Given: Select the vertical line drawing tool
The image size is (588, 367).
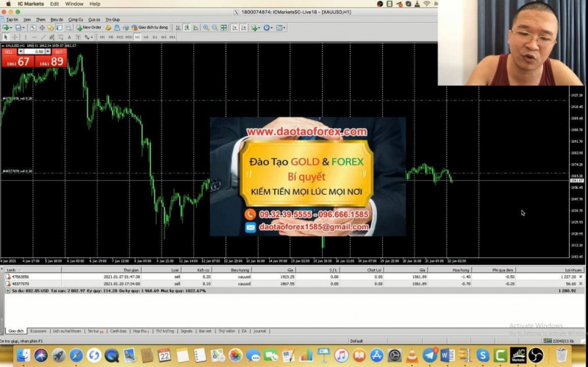Looking at the screenshot, I should 26,38.
